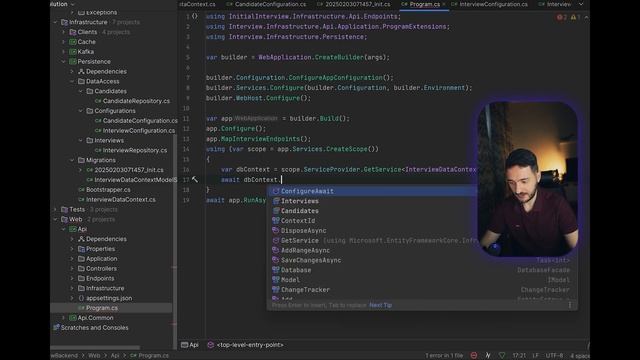This screenshot has height=360, width=640.
Task: Expand the Api.Common project
Action: (64, 318)
